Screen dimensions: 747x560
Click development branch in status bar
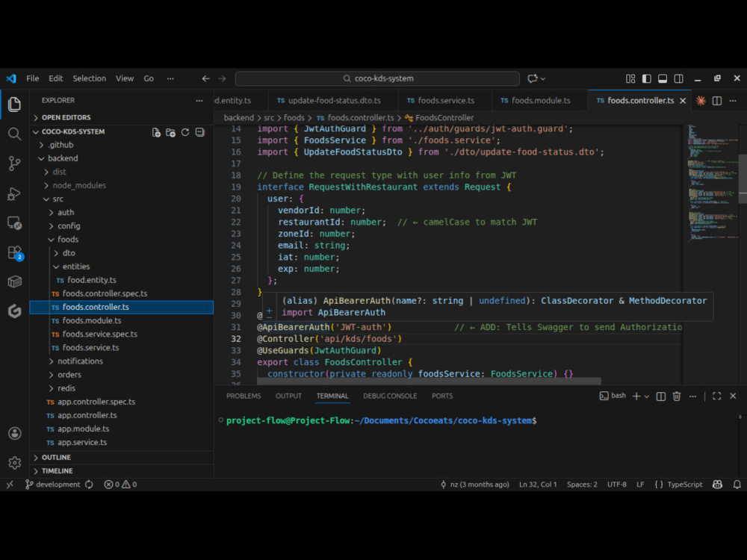[53, 485]
